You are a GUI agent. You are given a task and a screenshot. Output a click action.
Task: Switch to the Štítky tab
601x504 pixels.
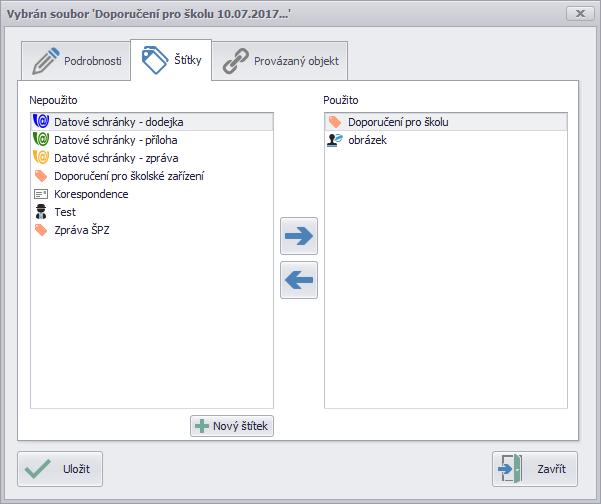point(171,60)
